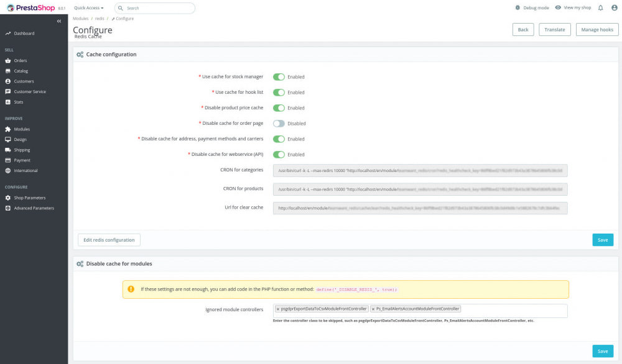Click the yellow warning alert icon
622x364 pixels.
[x=131, y=289]
